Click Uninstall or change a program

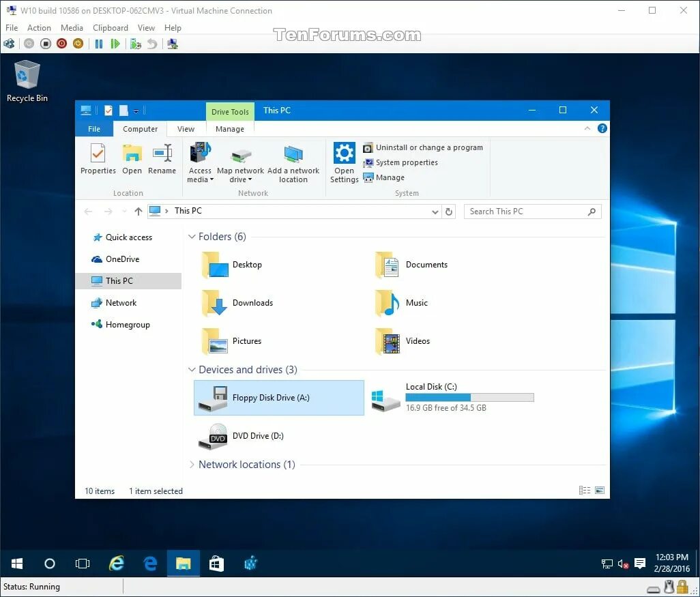pos(423,147)
